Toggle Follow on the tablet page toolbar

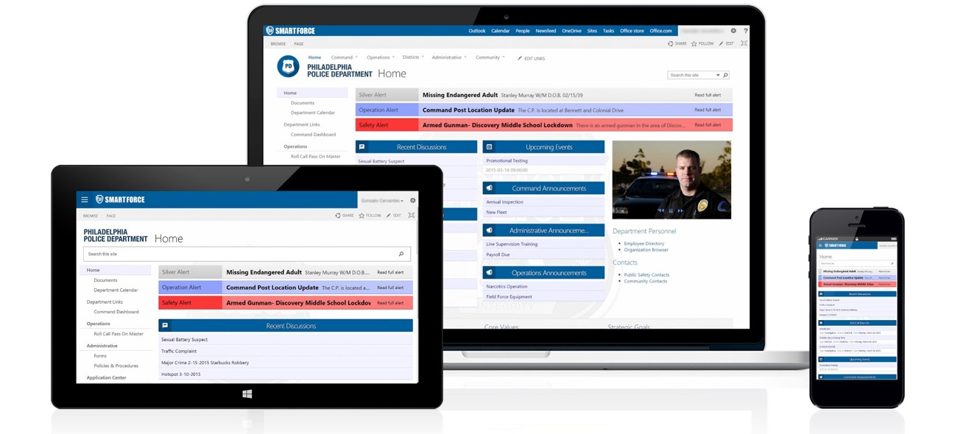(x=362, y=216)
